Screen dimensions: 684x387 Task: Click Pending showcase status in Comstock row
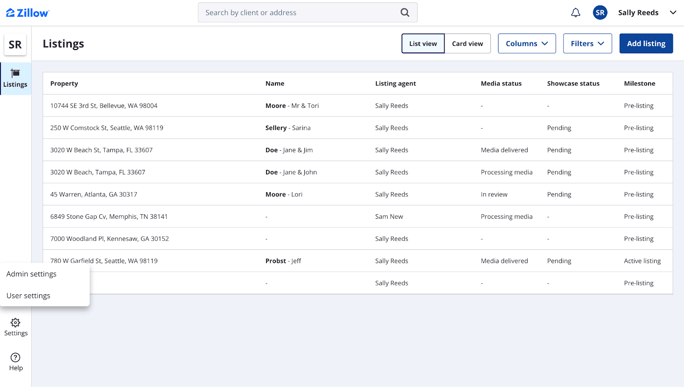click(x=559, y=128)
